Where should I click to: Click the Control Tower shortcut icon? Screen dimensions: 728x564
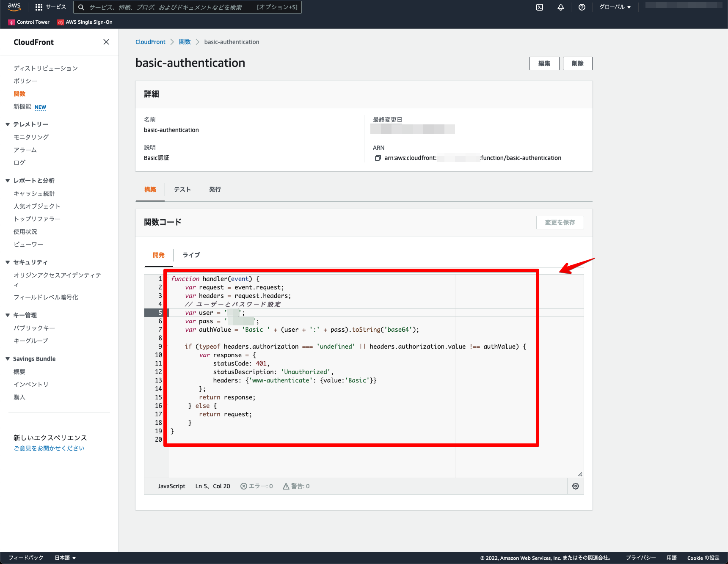[x=11, y=22]
